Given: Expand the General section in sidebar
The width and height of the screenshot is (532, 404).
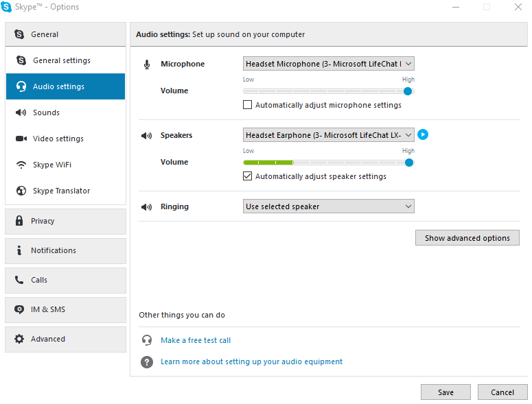Looking at the screenshot, I should pos(65,34).
